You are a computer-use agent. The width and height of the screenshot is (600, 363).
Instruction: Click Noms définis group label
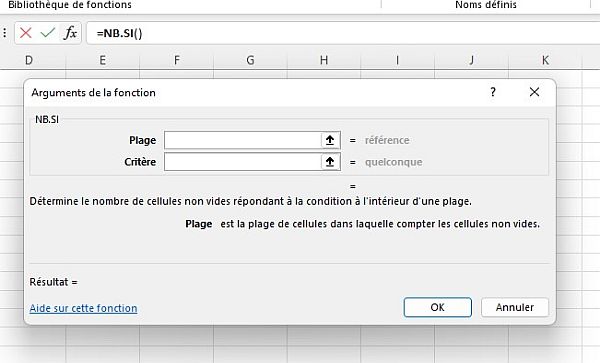pyautogui.click(x=486, y=5)
